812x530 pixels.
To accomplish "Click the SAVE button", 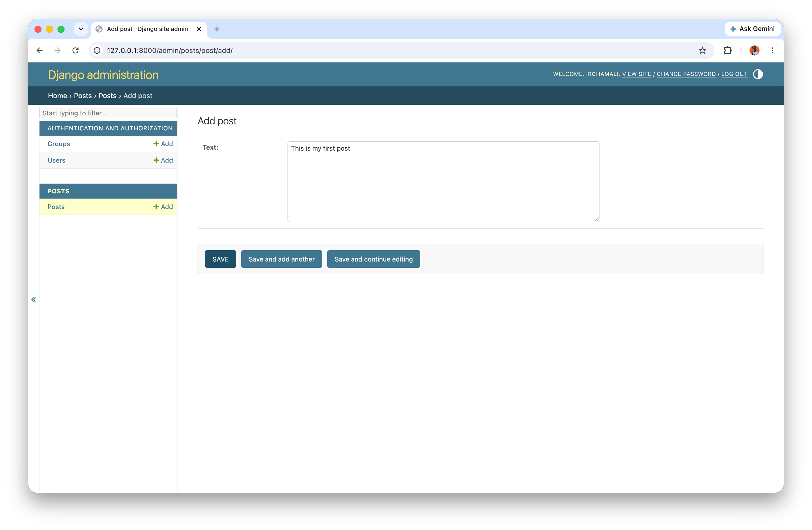I will click(220, 259).
